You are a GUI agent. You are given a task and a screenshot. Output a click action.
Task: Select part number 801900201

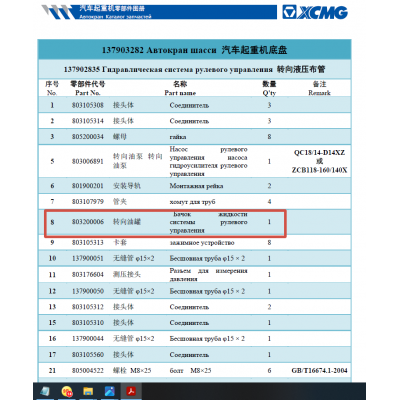click(x=88, y=186)
